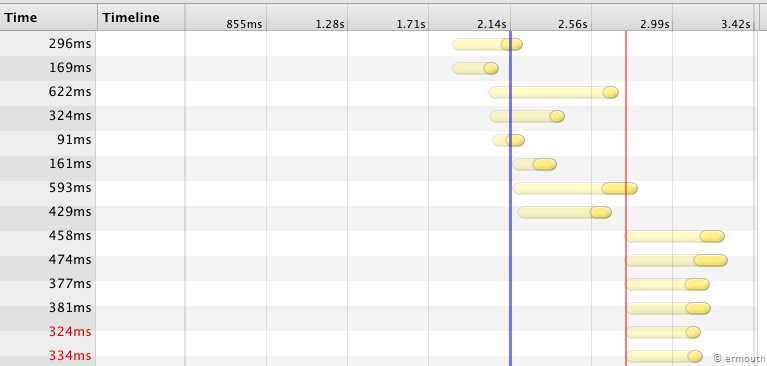Select the red 334ms time cell
Viewport: 767px width, 366px height.
[x=70, y=356]
